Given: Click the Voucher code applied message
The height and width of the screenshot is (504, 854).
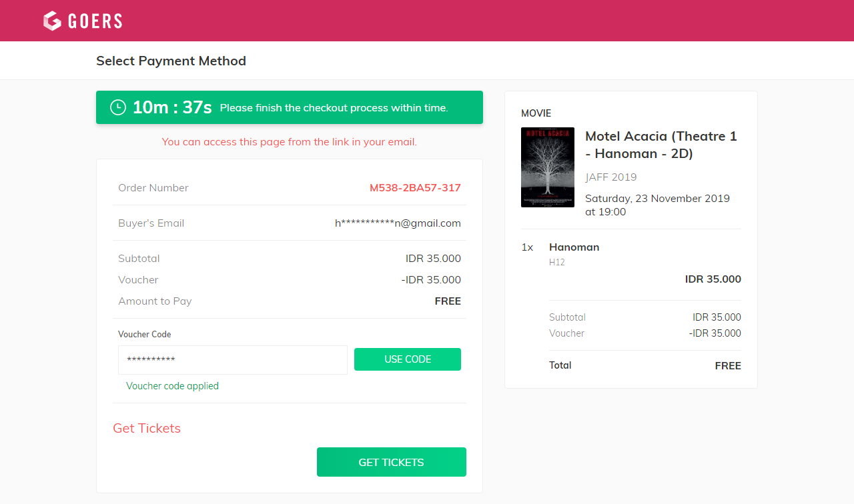Looking at the screenshot, I should pos(172,386).
